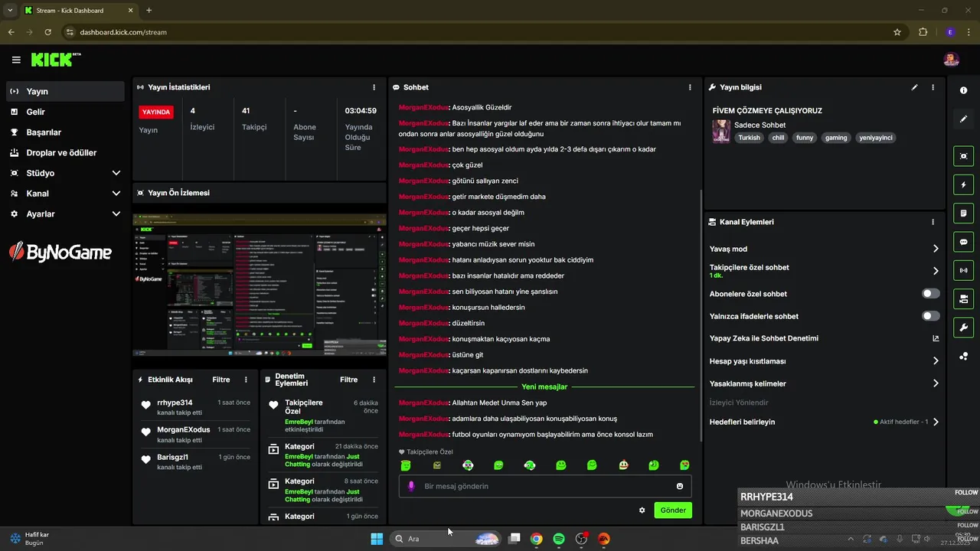Open Chrome from the taskbar
This screenshot has width=980, height=551.
coord(537,539)
